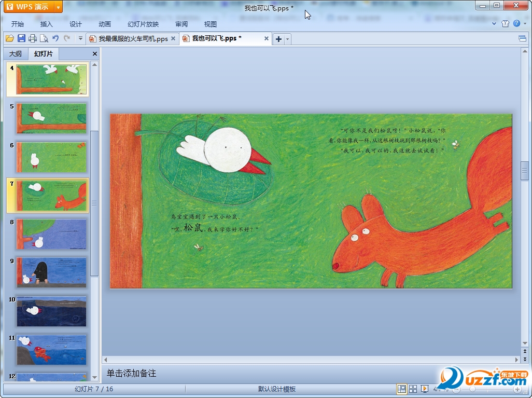Open the skin shirt icon

tap(505, 23)
